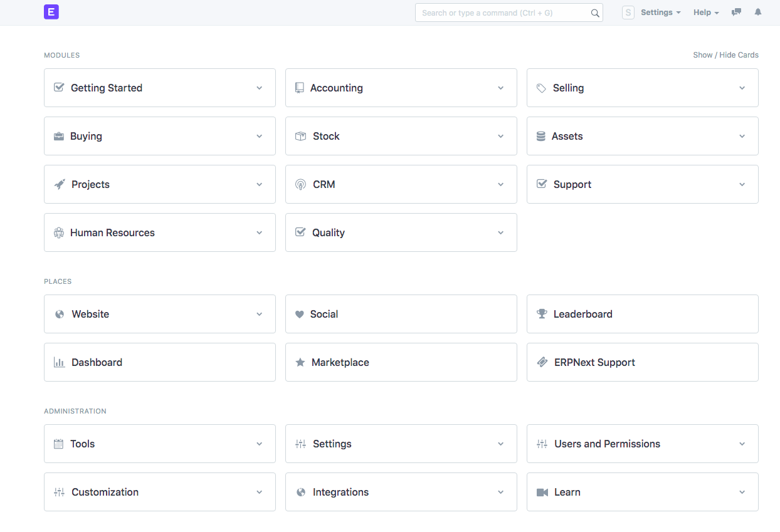The height and width of the screenshot is (532, 780).
Task: Click the Integrations globe icon
Action: [300, 492]
